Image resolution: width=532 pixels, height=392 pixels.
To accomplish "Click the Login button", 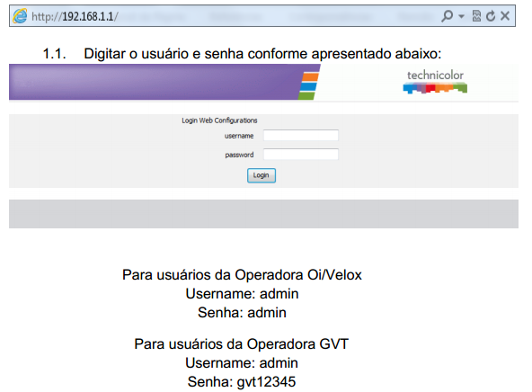I will tap(262, 175).
